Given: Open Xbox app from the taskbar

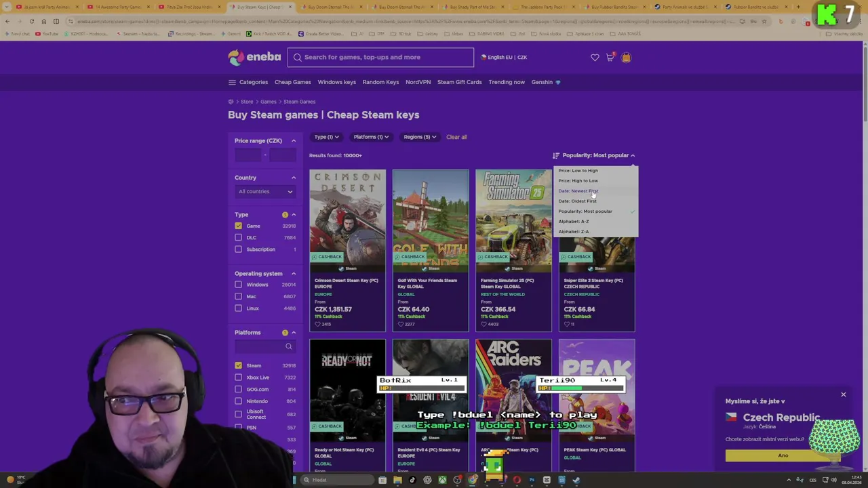Looking at the screenshot, I should [x=442, y=480].
